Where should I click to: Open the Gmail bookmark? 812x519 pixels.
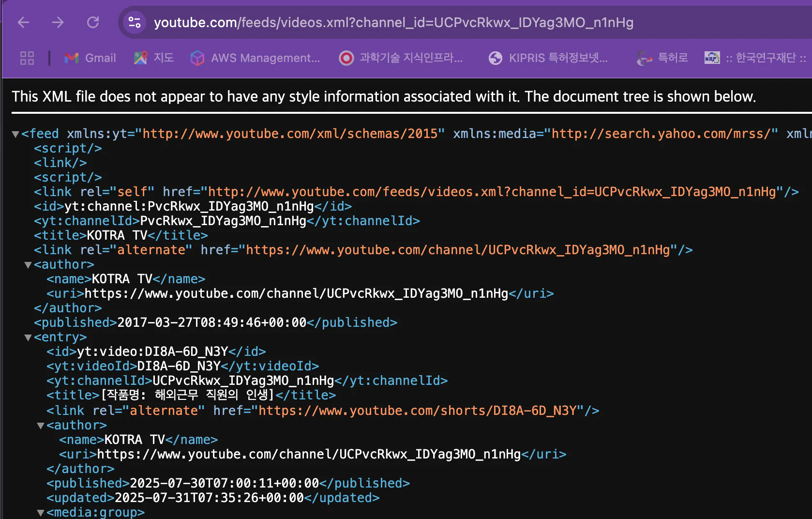click(90, 58)
